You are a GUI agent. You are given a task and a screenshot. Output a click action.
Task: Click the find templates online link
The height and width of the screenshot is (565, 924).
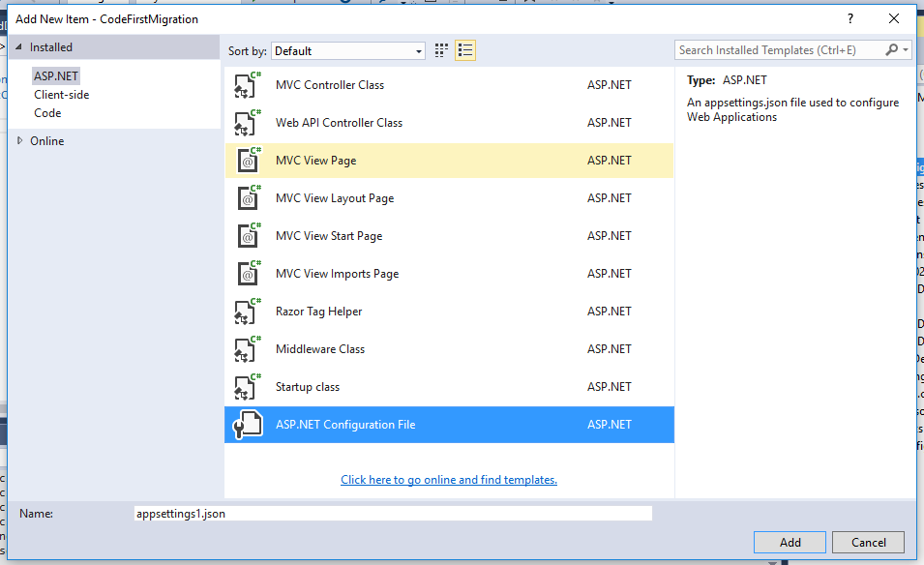[449, 480]
